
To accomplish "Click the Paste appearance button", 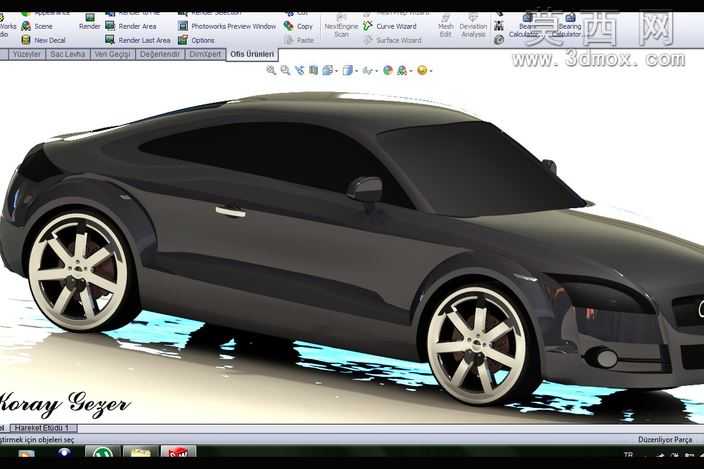I will [x=299, y=40].
